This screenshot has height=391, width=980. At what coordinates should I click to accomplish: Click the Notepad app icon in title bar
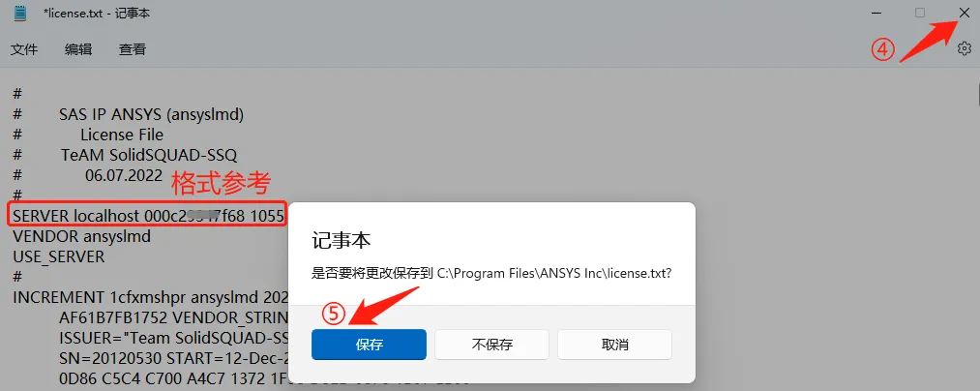pyautogui.click(x=20, y=13)
